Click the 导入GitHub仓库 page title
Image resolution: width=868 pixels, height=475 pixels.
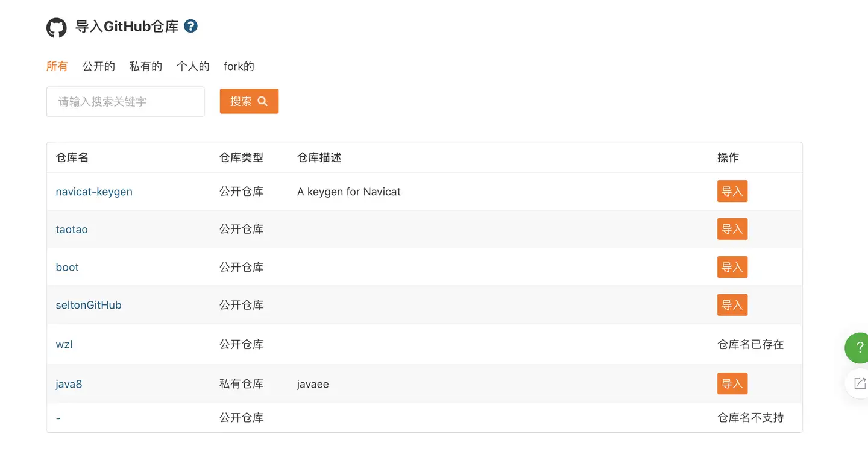tap(127, 27)
